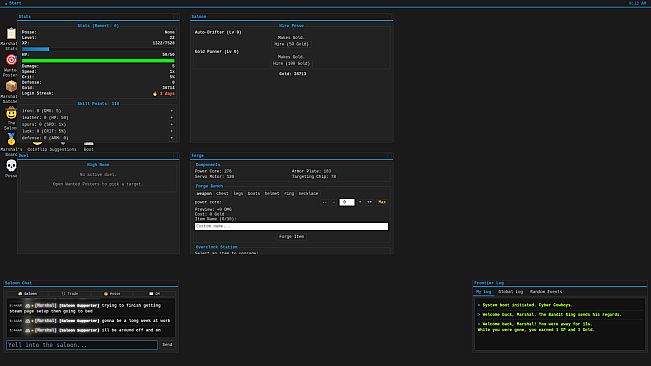651x366 pixels.
Task: Open the Marshal Satchel box icon
Action: tap(11, 86)
